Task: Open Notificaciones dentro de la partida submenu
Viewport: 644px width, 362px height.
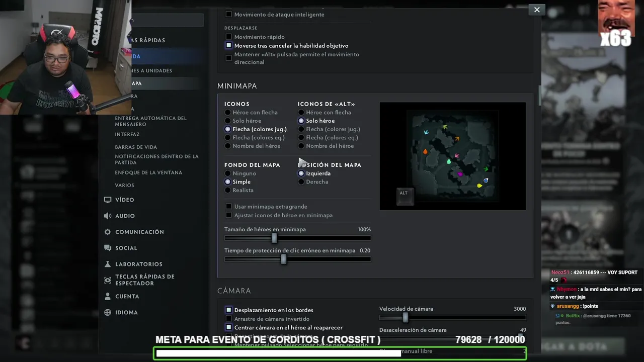Action: [156, 159]
